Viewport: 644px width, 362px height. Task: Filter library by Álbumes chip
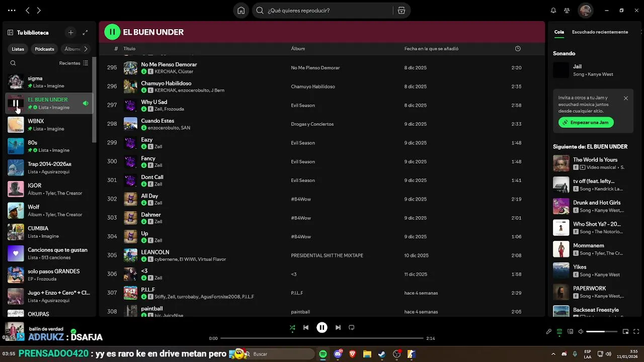point(72,49)
